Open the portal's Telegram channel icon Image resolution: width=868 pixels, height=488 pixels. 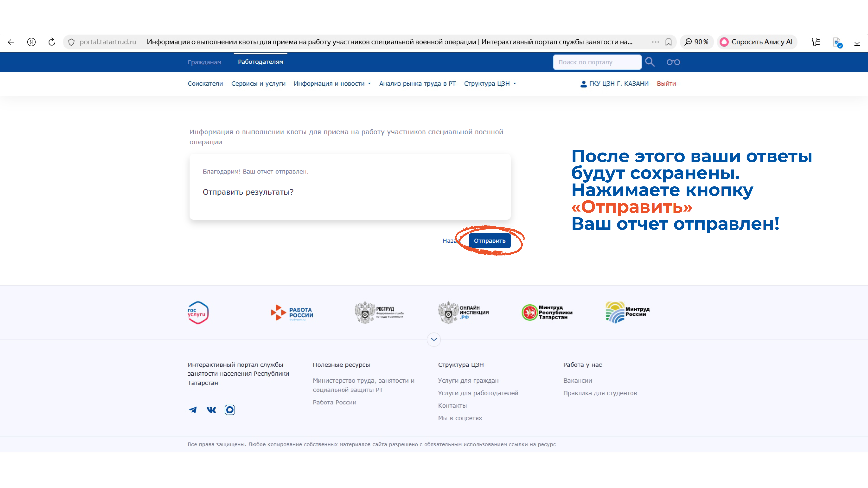[193, 410]
